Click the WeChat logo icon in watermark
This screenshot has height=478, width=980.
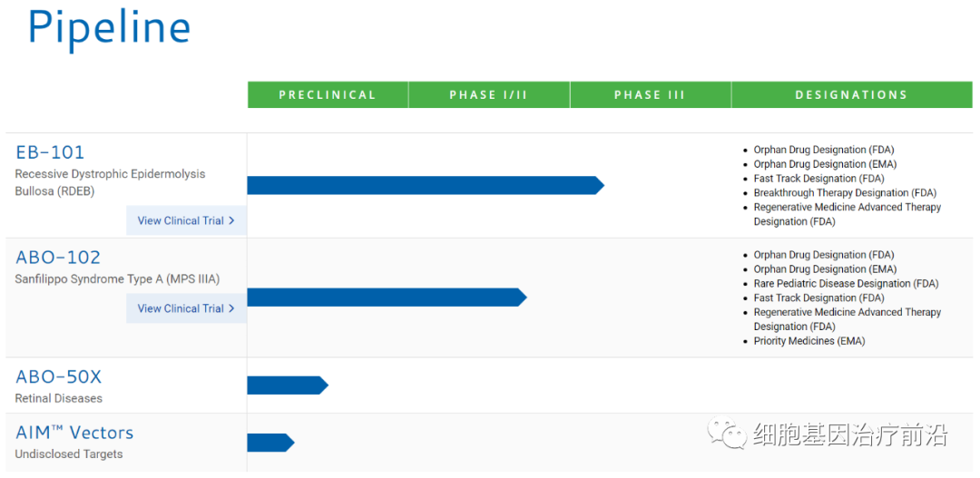point(728,434)
